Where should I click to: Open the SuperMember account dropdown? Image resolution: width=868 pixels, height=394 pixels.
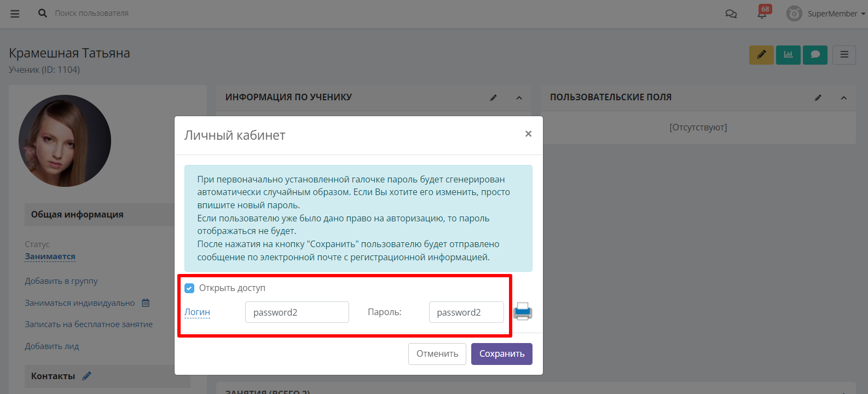pyautogui.click(x=836, y=14)
